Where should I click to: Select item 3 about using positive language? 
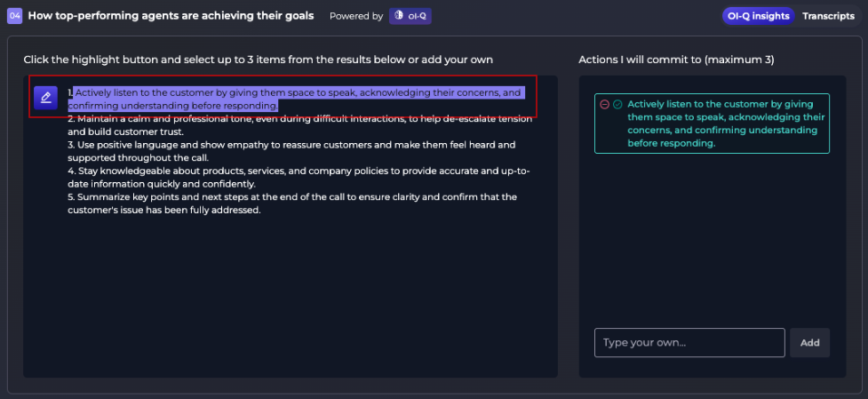click(x=291, y=152)
